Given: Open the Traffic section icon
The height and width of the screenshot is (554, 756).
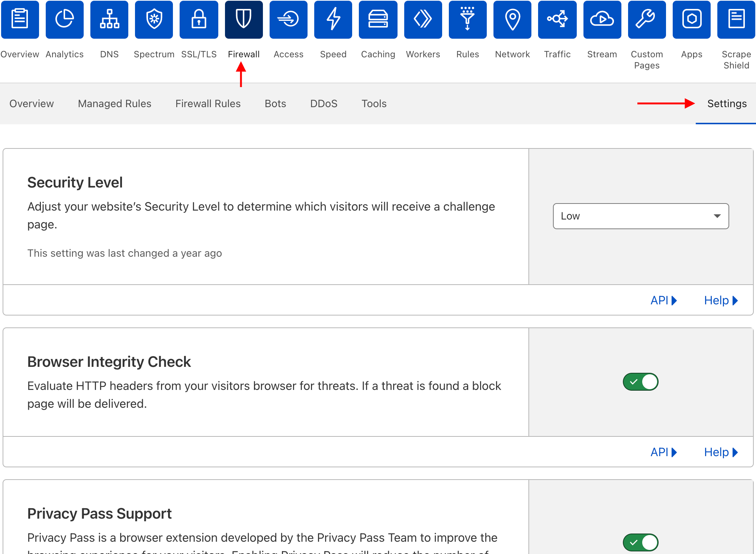Looking at the screenshot, I should pyautogui.click(x=557, y=19).
